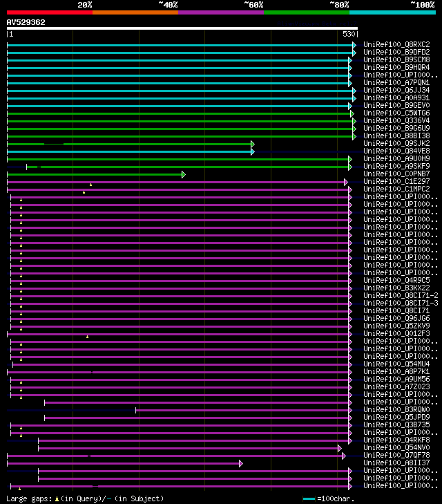Click yellow gap marker under C1MPC2 bar

coord(84,192)
